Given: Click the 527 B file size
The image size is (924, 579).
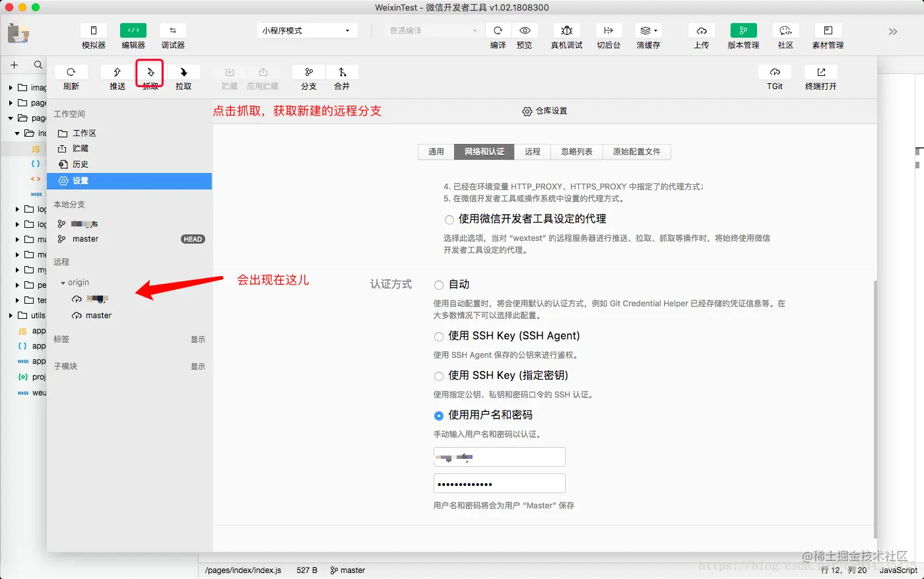Looking at the screenshot, I should (x=307, y=570).
